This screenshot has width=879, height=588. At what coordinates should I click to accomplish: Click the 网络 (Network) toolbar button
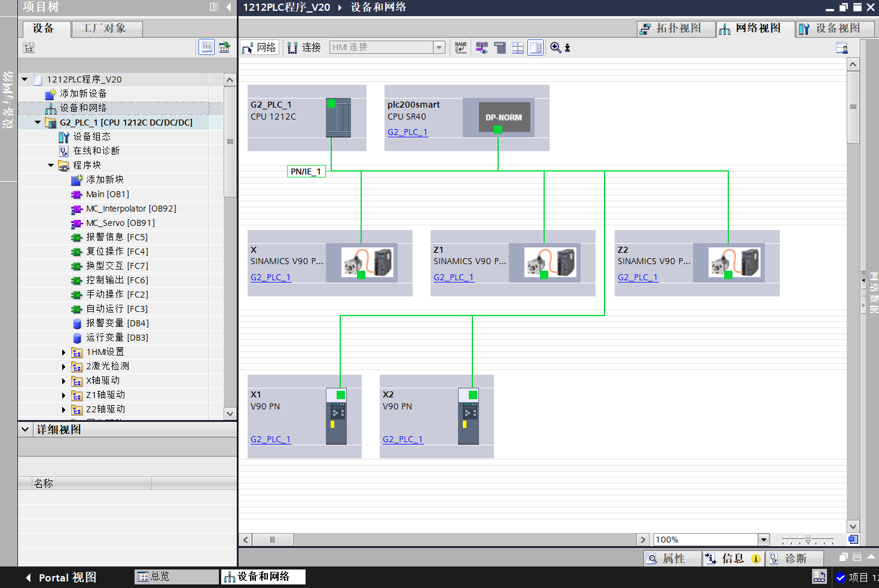point(260,47)
